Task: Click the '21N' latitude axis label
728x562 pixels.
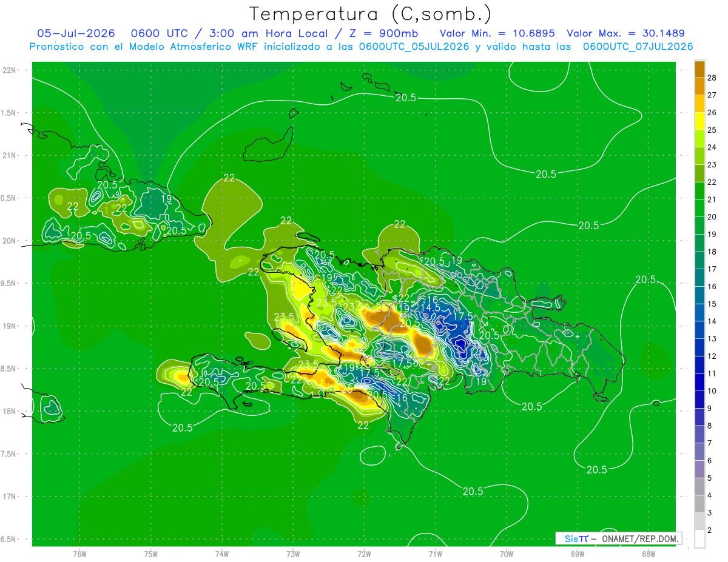Action: coord(10,155)
